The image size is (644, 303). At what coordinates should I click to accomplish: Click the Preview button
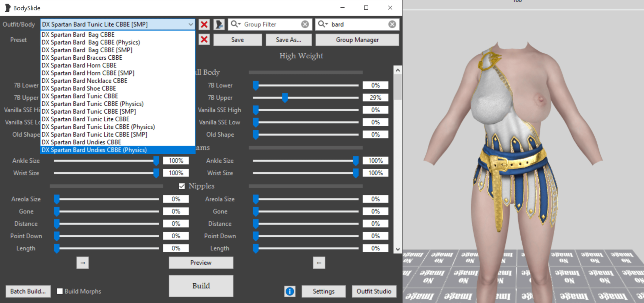click(201, 263)
